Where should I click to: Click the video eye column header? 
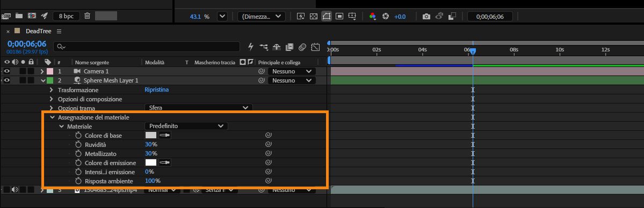pyautogui.click(x=7, y=62)
